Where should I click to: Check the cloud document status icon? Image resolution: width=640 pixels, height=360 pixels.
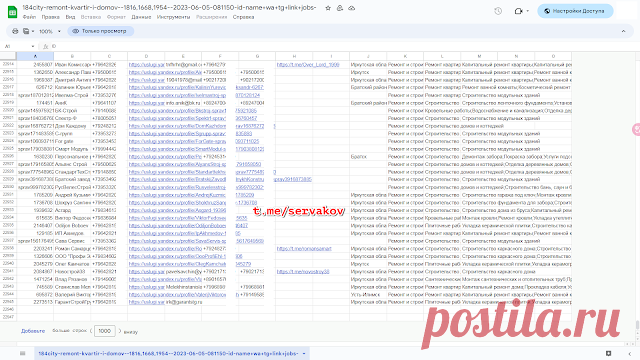click(351, 8)
